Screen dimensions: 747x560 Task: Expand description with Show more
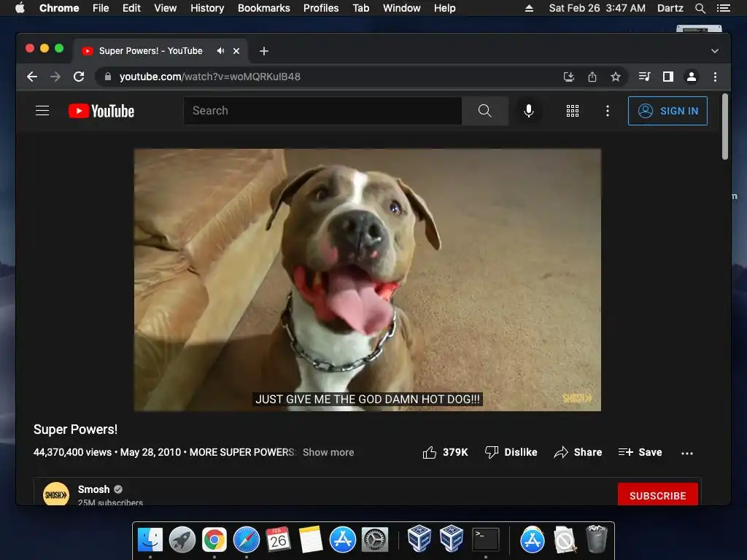328,452
